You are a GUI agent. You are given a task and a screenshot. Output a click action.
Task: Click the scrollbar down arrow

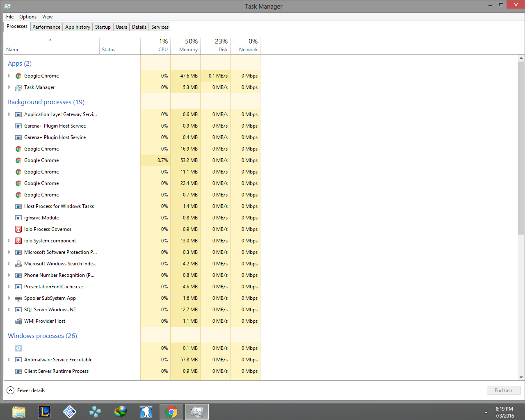521,377
